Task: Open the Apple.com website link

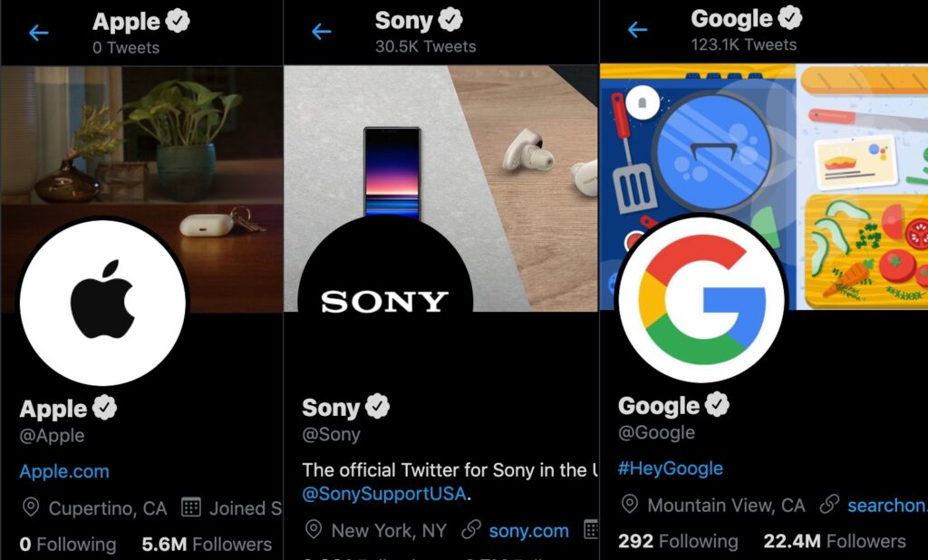Action: click(64, 471)
